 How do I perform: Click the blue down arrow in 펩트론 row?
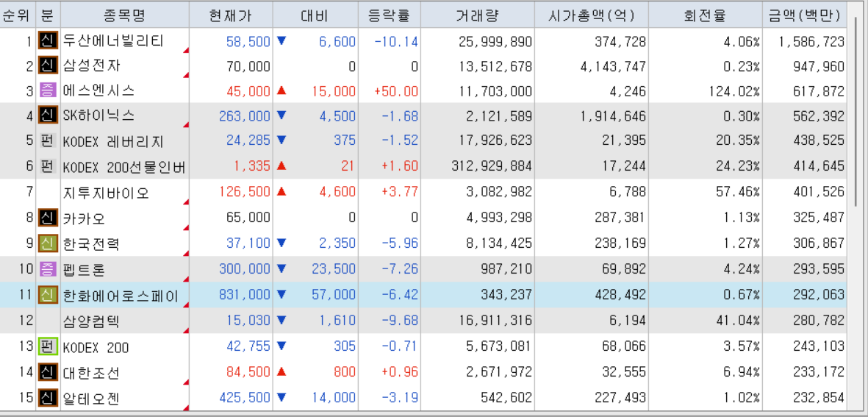click(281, 268)
